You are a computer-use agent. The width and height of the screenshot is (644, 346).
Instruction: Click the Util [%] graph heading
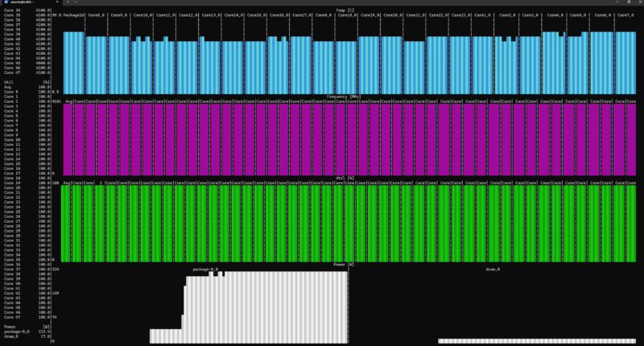tap(343, 179)
